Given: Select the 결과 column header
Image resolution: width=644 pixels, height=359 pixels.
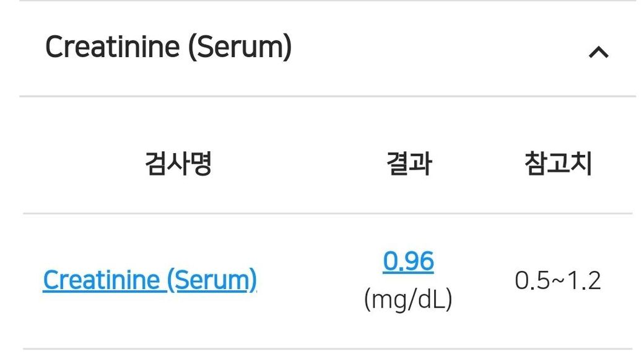Looking at the screenshot, I should 409,164.
